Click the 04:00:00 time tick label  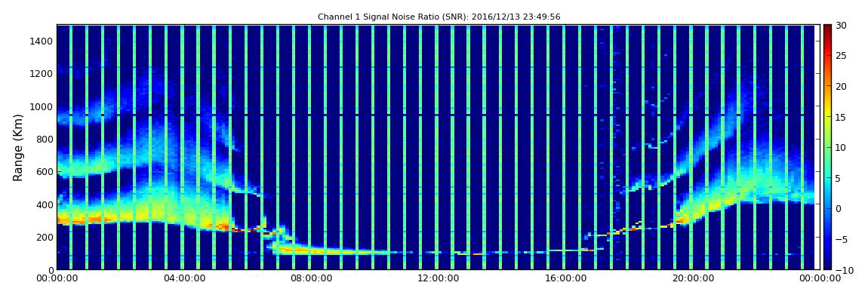coord(183,278)
